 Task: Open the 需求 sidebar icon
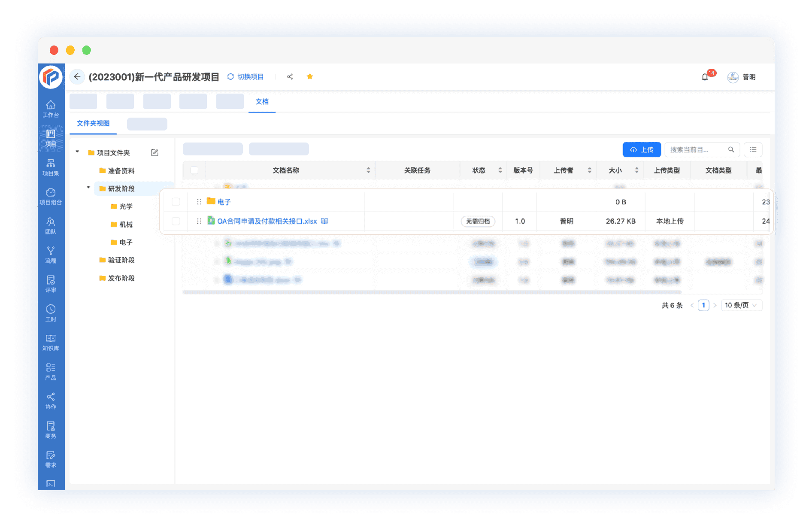click(x=51, y=459)
